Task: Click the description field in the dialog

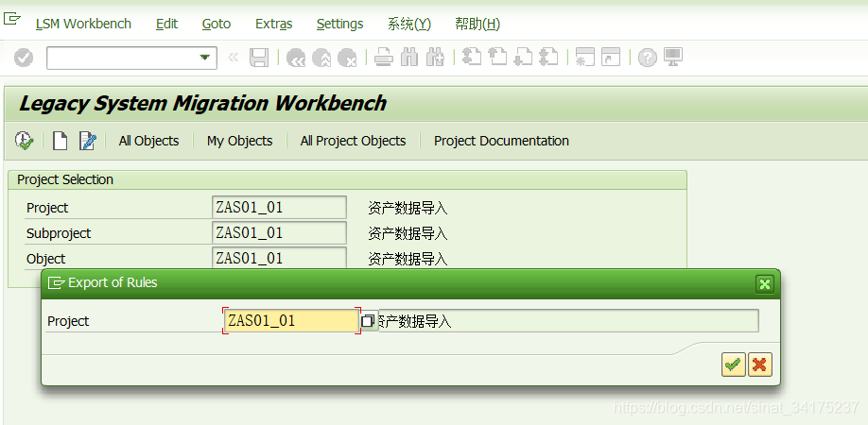Action: [x=568, y=321]
